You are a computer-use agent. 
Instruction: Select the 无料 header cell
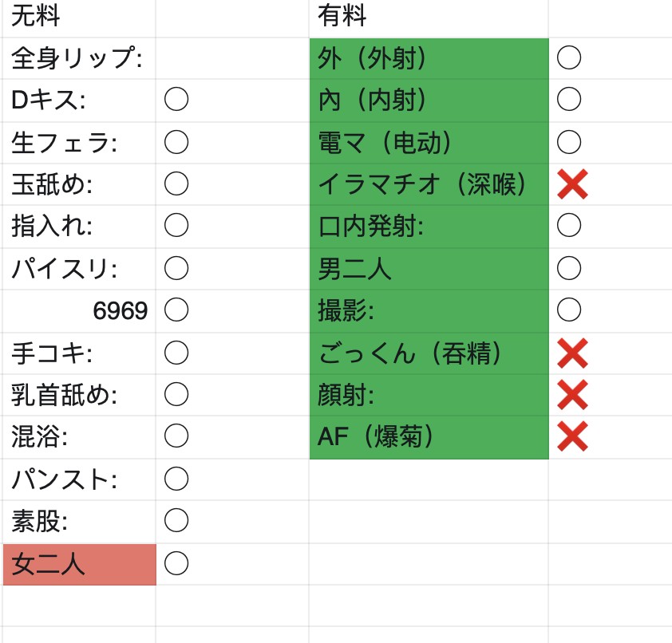tap(79, 18)
